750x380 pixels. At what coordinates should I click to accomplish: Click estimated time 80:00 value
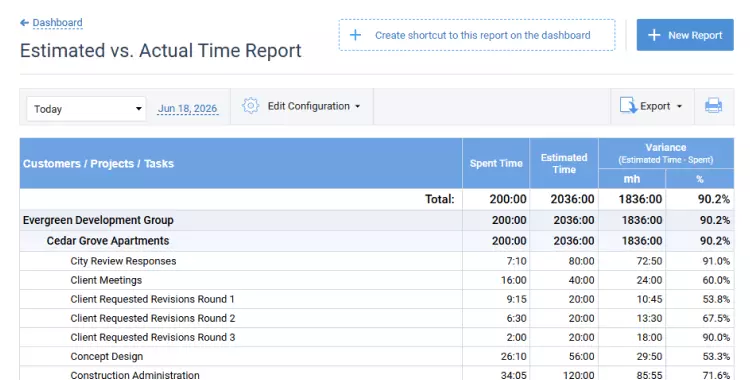pos(581,261)
